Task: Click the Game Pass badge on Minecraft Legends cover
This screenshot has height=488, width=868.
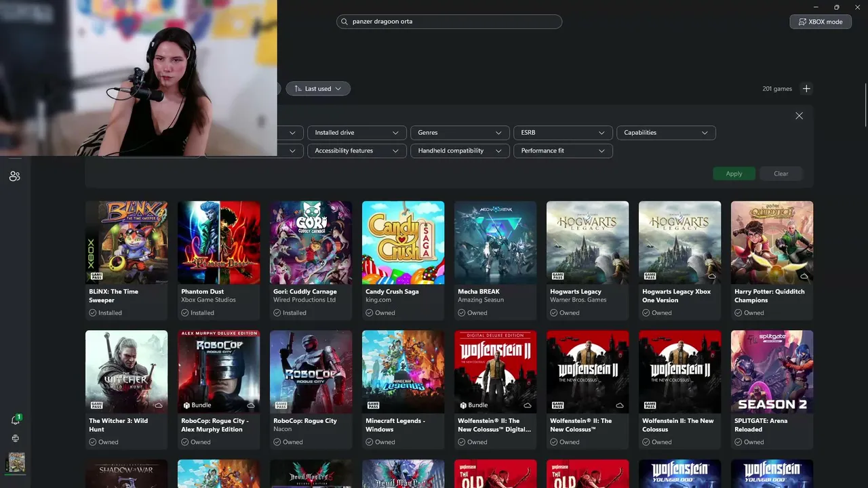Action: 372,405
